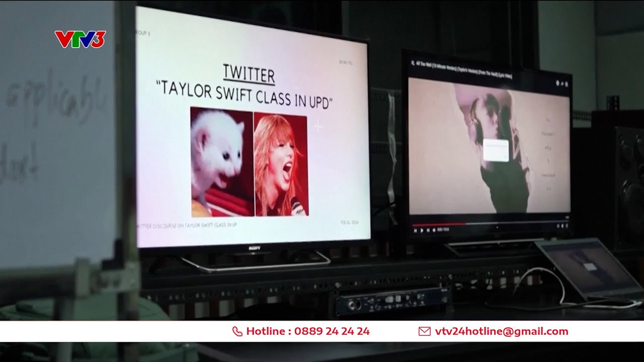This screenshot has width=644, height=362.
Task: Select the singer photo on the slide
Action: (281, 164)
